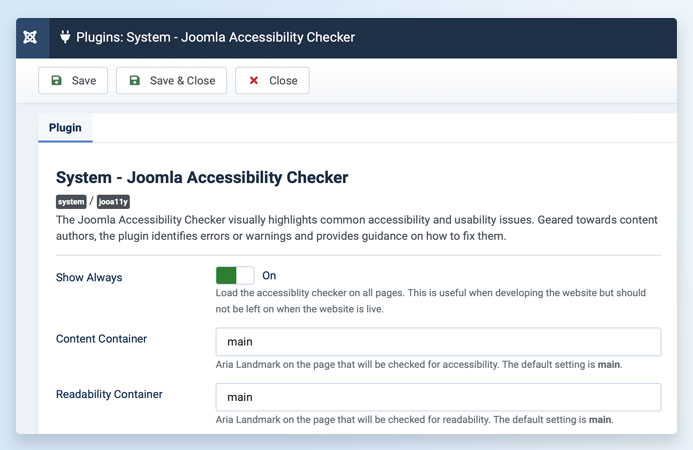This screenshot has height=450, width=693.
Task: Click the Readability Container input field
Action: click(x=438, y=397)
